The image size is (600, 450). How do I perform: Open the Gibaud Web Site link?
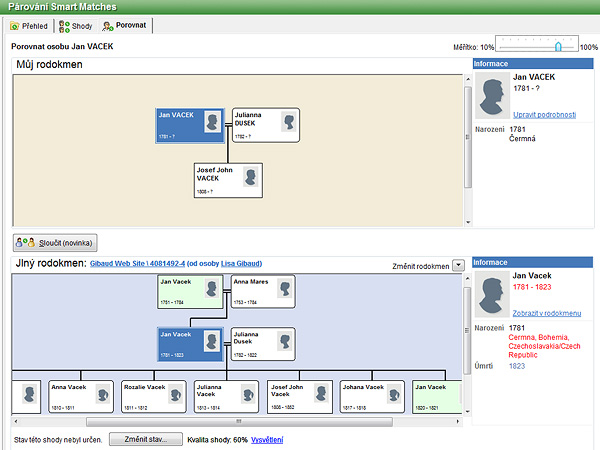[x=137, y=263]
